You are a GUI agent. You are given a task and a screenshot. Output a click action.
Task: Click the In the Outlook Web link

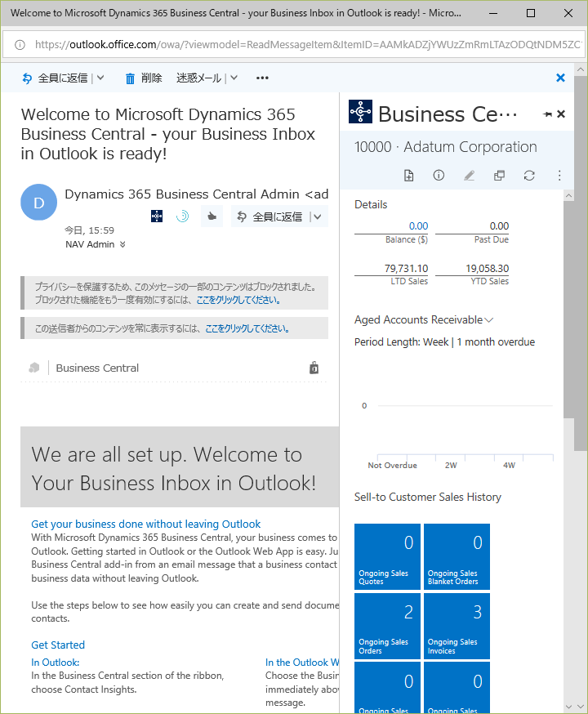302,663
